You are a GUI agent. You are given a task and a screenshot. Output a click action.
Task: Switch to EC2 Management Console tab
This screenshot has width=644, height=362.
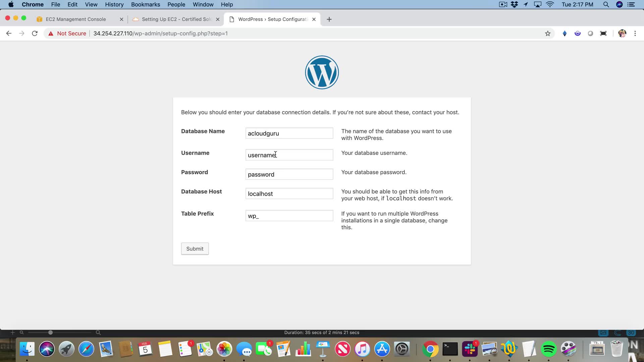pyautogui.click(x=76, y=19)
